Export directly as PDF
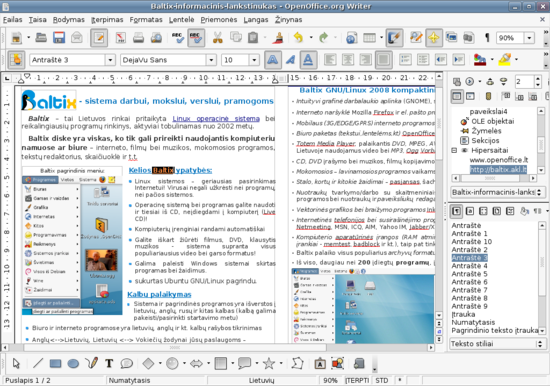Viewport: 550px width, 386px height. point(121,38)
